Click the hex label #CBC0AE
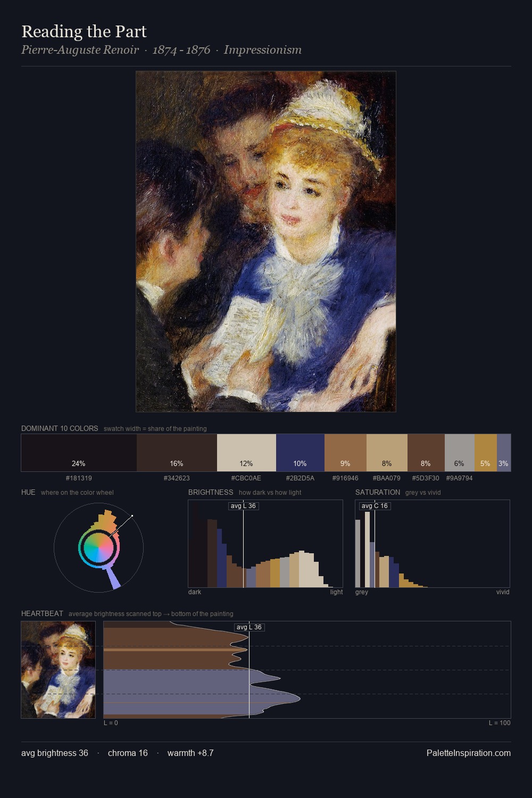The width and height of the screenshot is (532, 798). click(246, 478)
